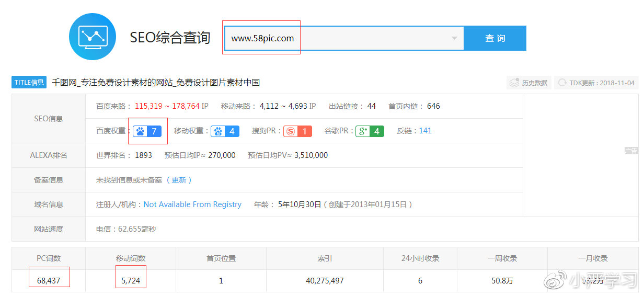The height and width of the screenshot is (296, 644).
Task: Click the 域名信息 row label
Action: pos(49,204)
